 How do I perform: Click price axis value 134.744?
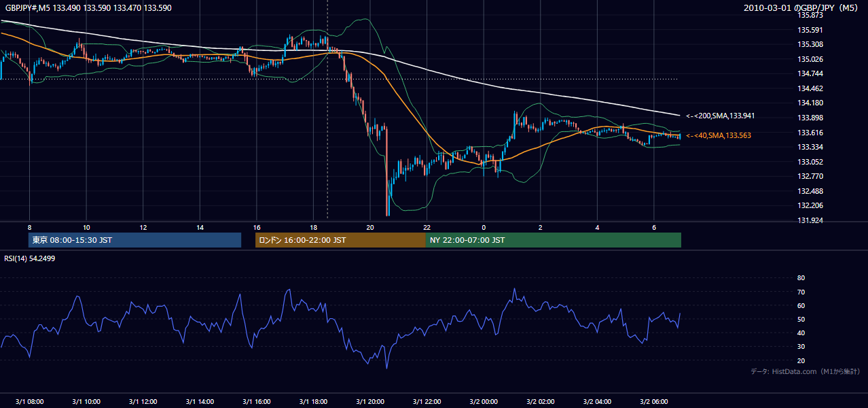(x=810, y=73)
